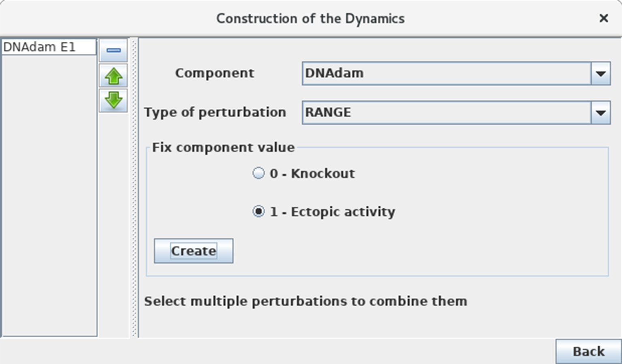Viewport: 622px width, 364px height.
Task: Click the Construction of the Dynamics title
Action: (310, 19)
